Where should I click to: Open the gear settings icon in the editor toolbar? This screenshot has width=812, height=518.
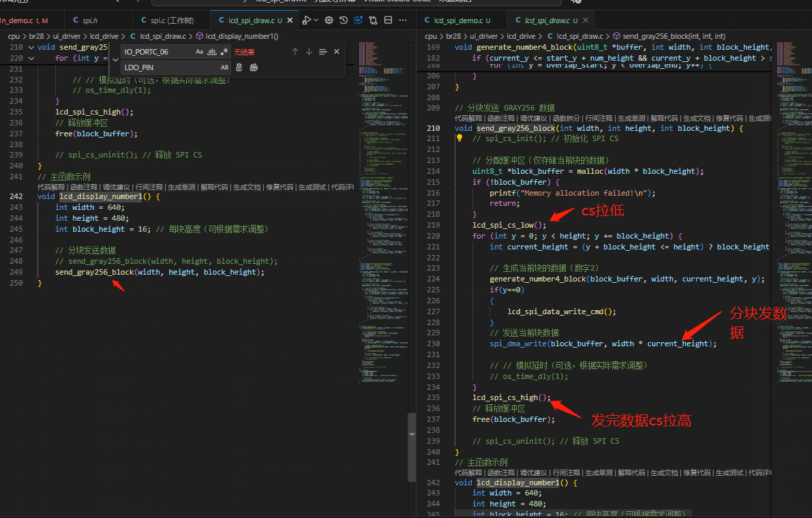pos(329,20)
